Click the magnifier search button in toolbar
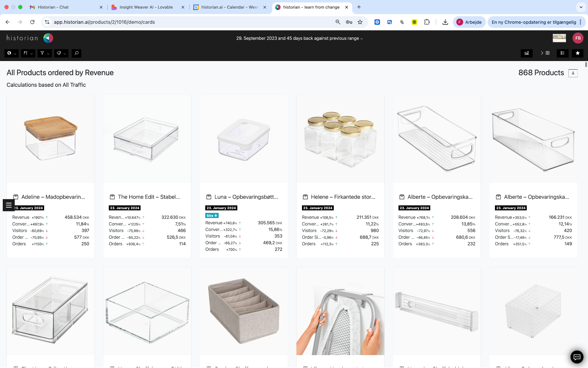The image size is (588, 368). point(77,53)
